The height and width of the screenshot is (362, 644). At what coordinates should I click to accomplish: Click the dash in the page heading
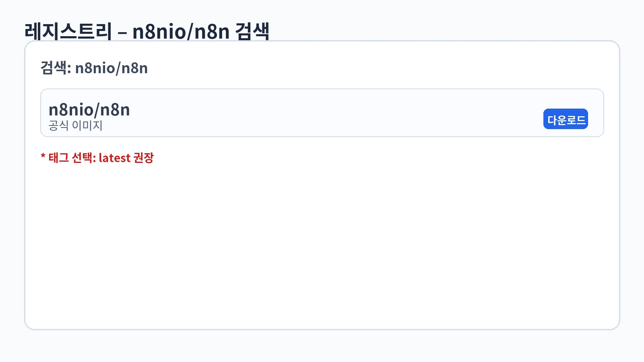(x=122, y=32)
